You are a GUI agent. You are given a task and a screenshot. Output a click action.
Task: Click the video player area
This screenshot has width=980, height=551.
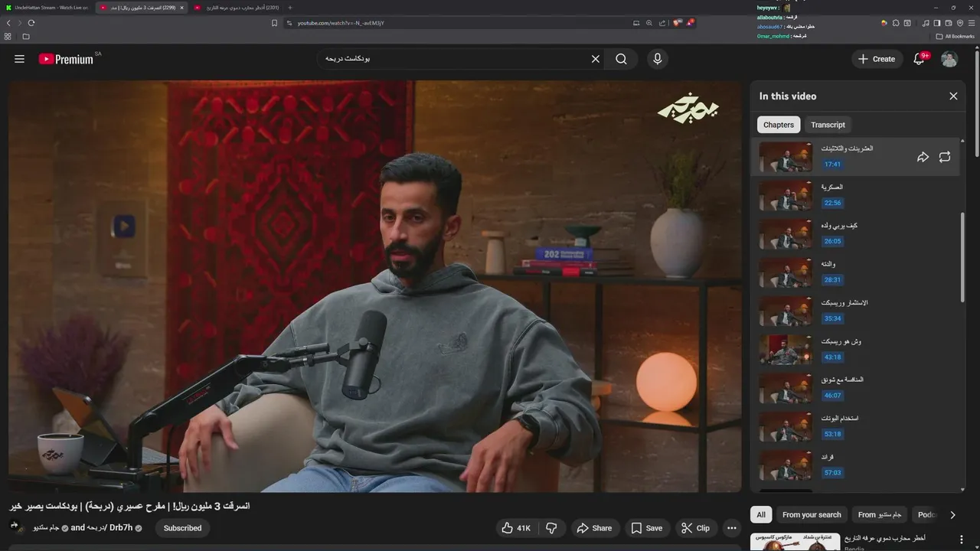pyautogui.click(x=374, y=286)
